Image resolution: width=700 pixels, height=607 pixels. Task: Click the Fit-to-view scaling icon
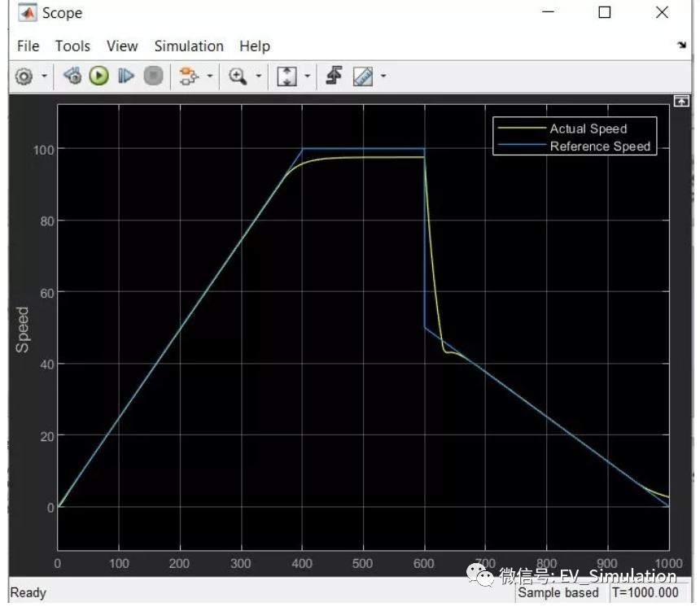[287, 76]
